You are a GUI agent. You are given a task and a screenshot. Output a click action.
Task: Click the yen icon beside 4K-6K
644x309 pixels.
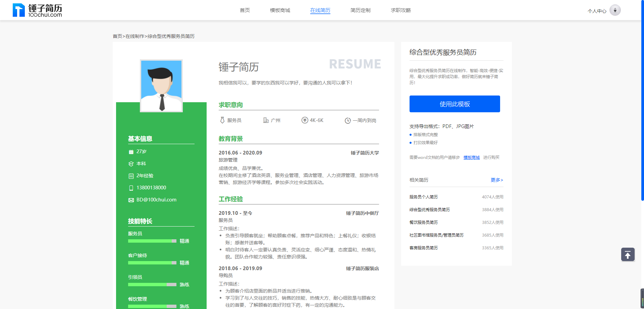pos(305,120)
